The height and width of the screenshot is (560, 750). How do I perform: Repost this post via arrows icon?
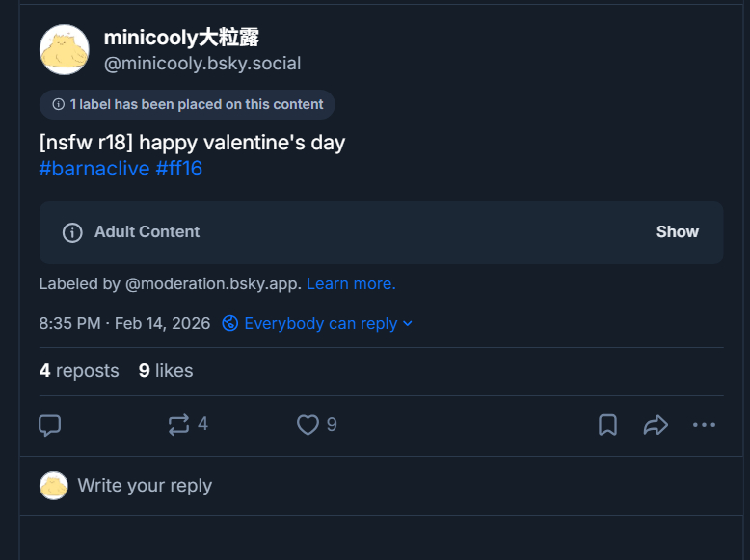pyautogui.click(x=179, y=425)
